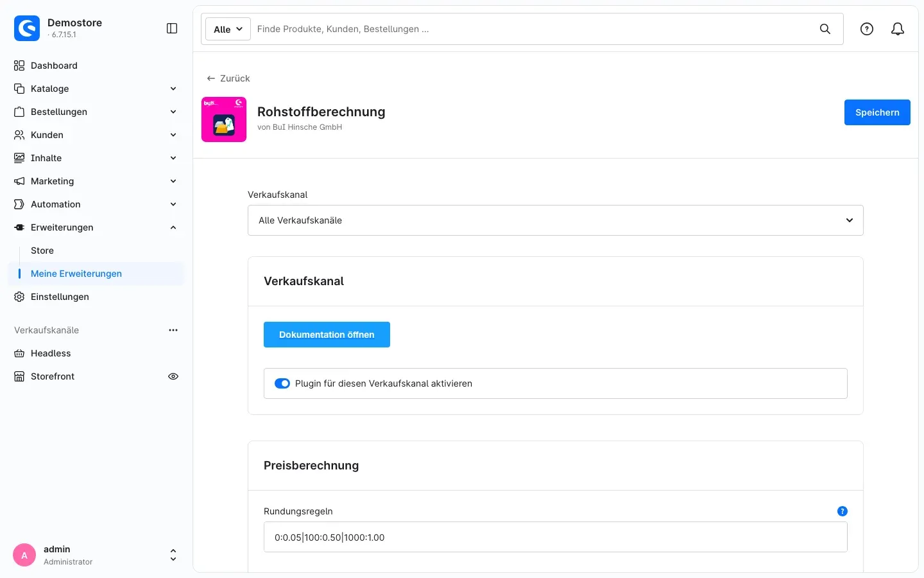This screenshot has width=924, height=578.
Task: Show help tooltip for Rundungsregeln
Action: [843, 511]
